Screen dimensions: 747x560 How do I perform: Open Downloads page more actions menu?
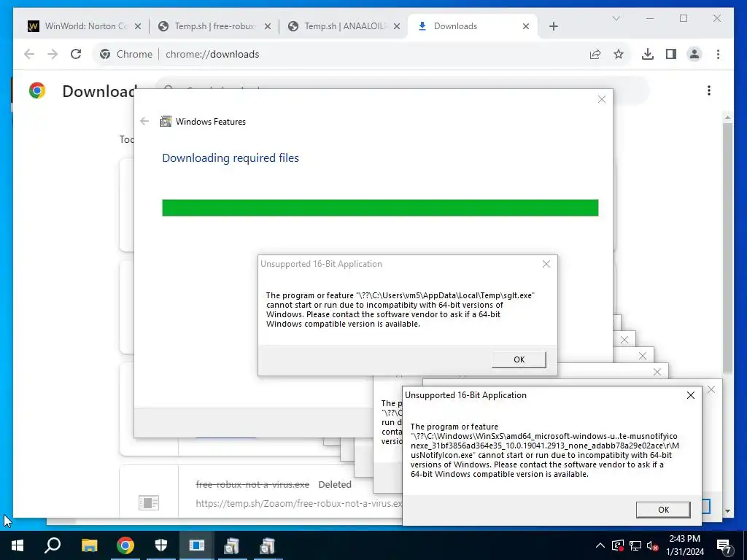709,90
